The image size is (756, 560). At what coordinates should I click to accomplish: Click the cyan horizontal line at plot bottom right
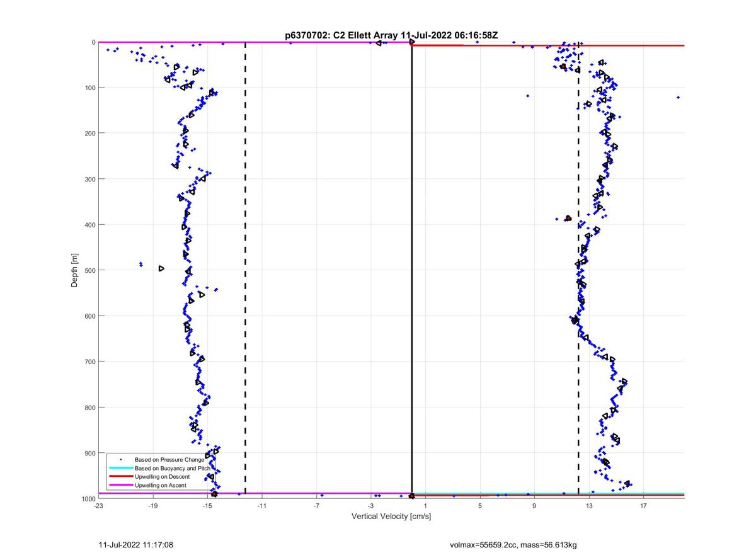pos(548,493)
